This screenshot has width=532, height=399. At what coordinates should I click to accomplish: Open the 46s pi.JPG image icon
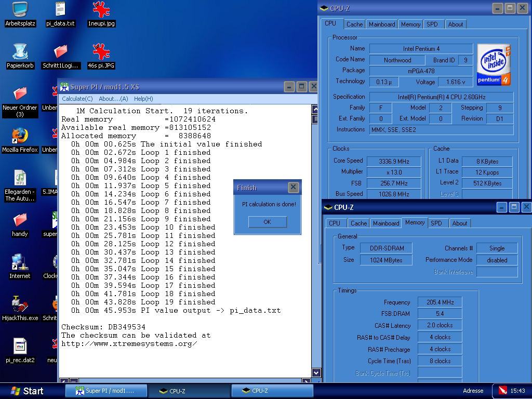click(101, 56)
